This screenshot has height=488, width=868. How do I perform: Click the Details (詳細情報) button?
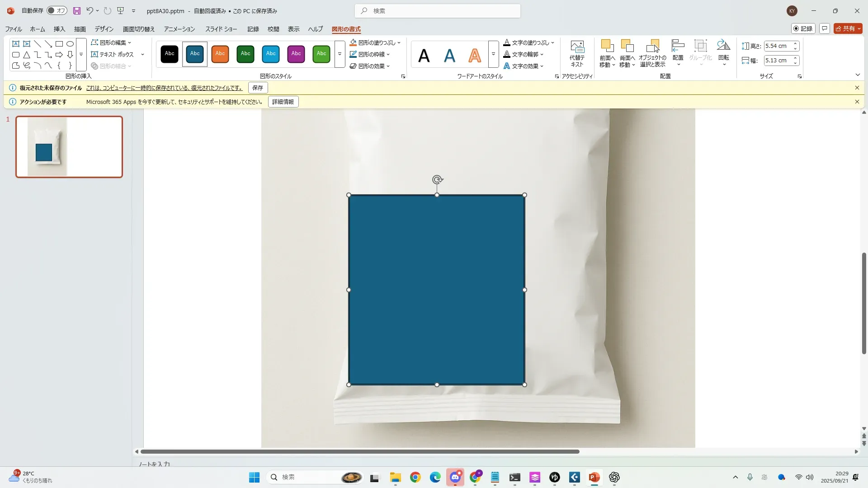(283, 102)
